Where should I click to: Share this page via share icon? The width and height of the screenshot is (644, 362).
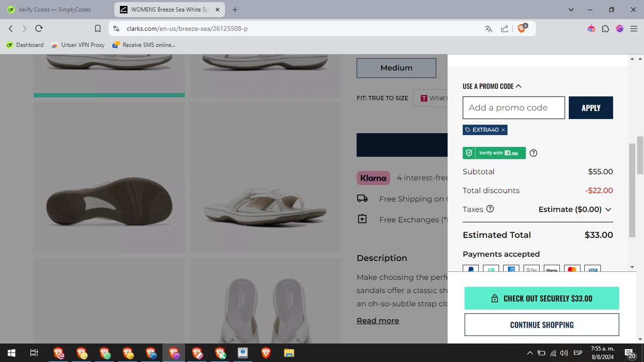504,29
